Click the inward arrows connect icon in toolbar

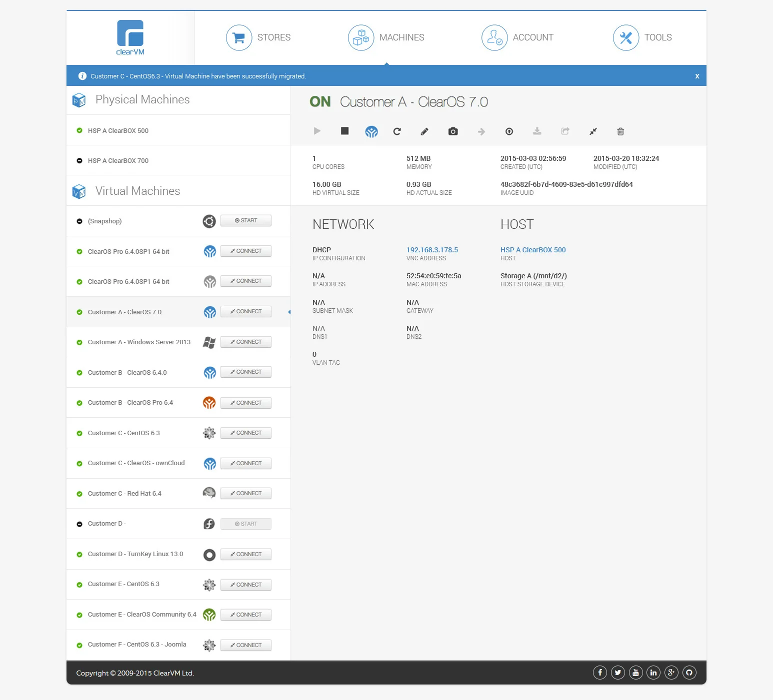pos(593,131)
